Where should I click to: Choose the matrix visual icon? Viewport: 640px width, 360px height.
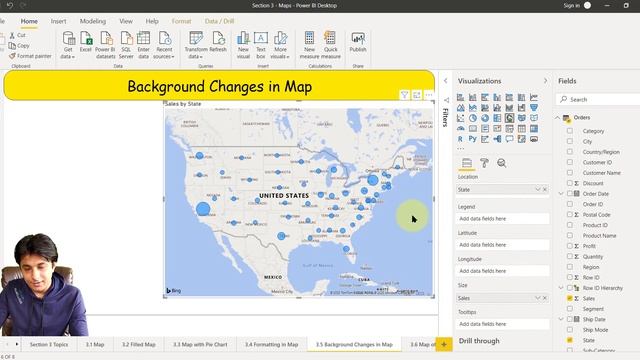pyautogui.click(x=534, y=129)
